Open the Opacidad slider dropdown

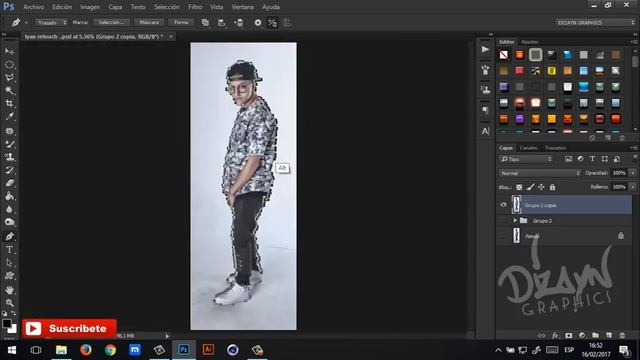633,173
